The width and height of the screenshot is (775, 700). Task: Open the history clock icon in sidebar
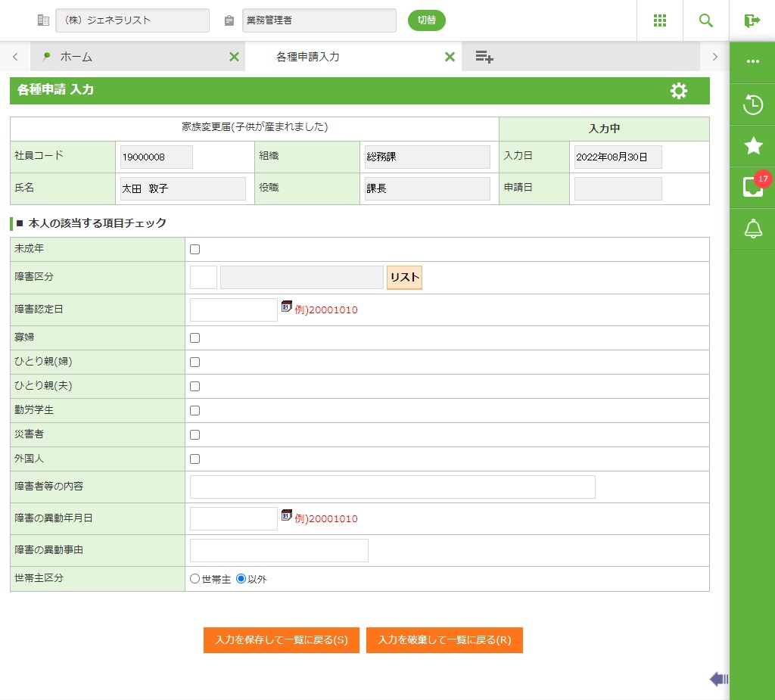[x=753, y=104]
